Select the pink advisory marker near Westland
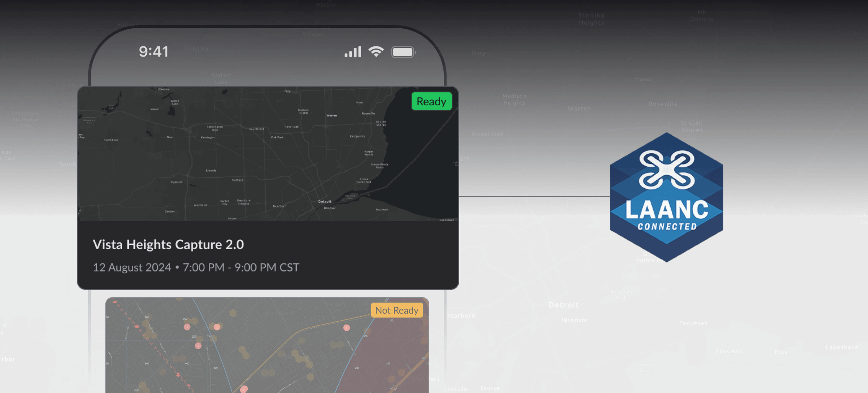Image resolution: width=868 pixels, height=393 pixels. (217, 327)
